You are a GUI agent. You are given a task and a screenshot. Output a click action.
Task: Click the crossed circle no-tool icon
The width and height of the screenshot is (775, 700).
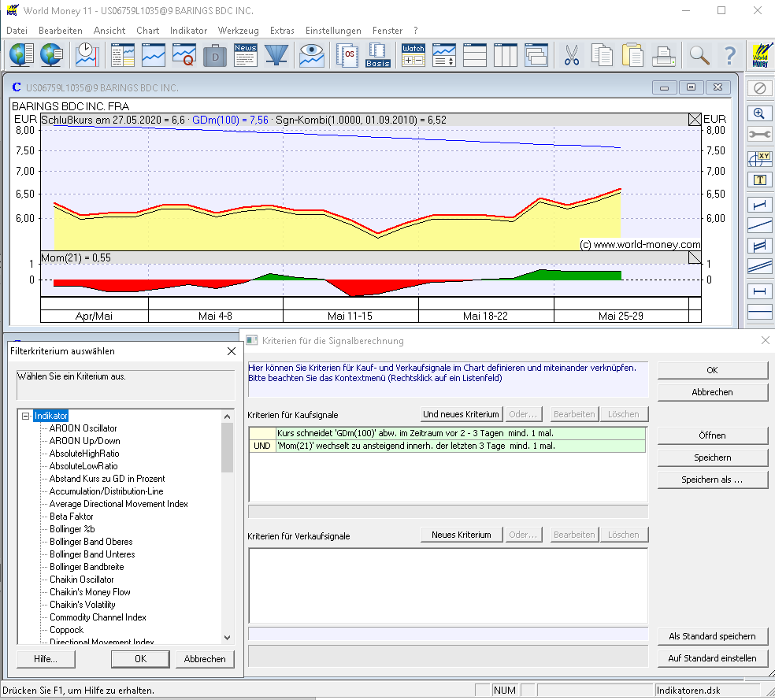pyautogui.click(x=760, y=88)
